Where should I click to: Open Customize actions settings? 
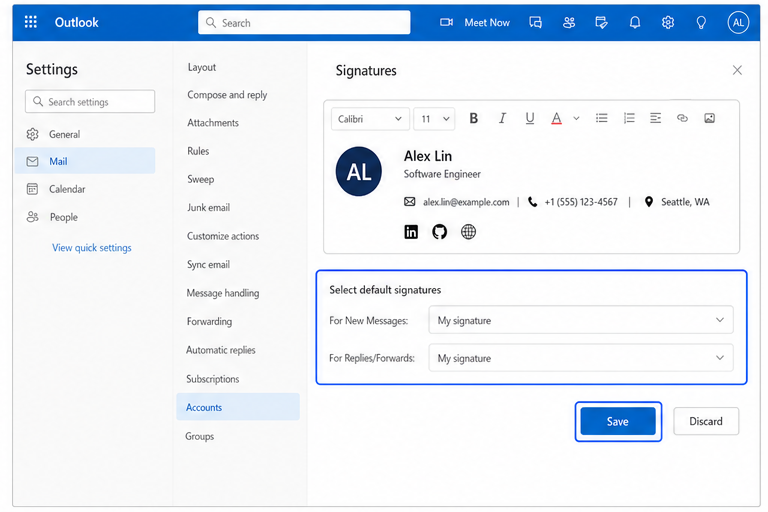pos(223,236)
